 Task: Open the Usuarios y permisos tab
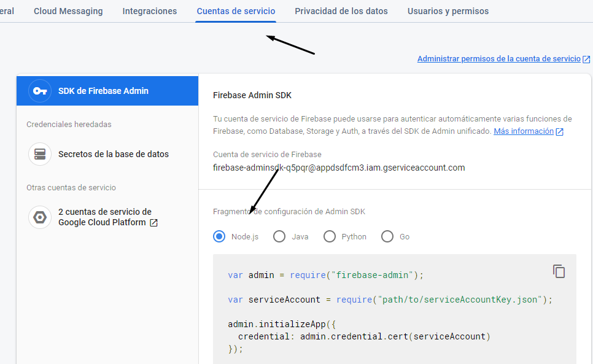click(x=448, y=11)
